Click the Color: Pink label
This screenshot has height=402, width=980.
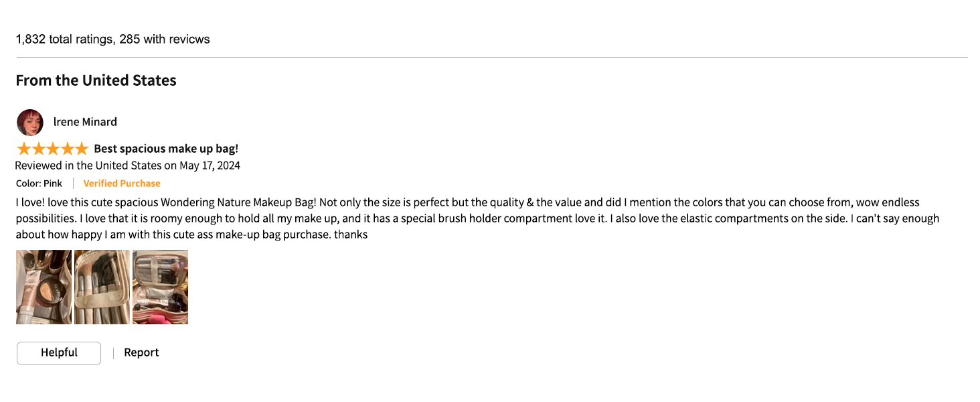pyautogui.click(x=39, y=184)
